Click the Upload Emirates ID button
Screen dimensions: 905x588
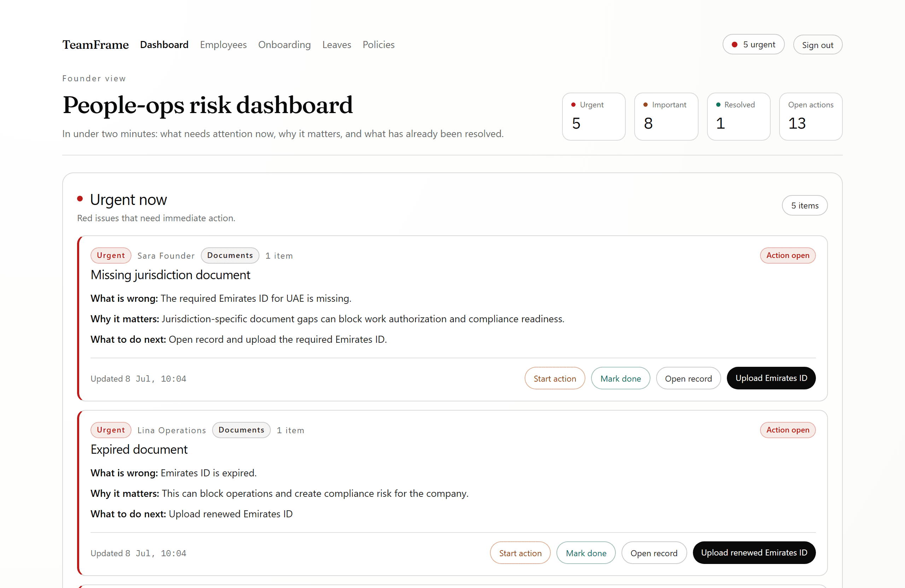771,378
